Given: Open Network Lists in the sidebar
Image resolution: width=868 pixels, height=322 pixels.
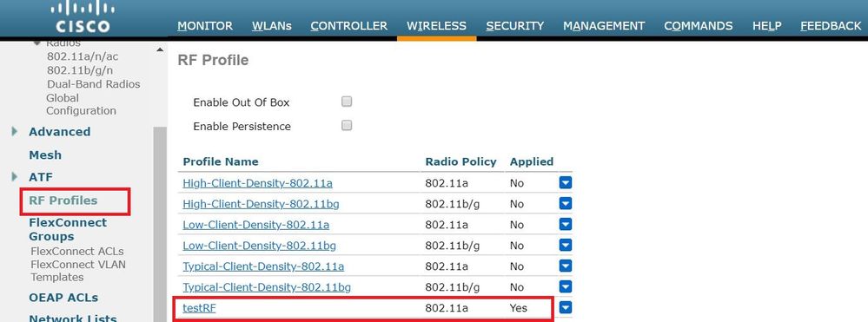Looking at the screenshot, I should pos(72,319).
